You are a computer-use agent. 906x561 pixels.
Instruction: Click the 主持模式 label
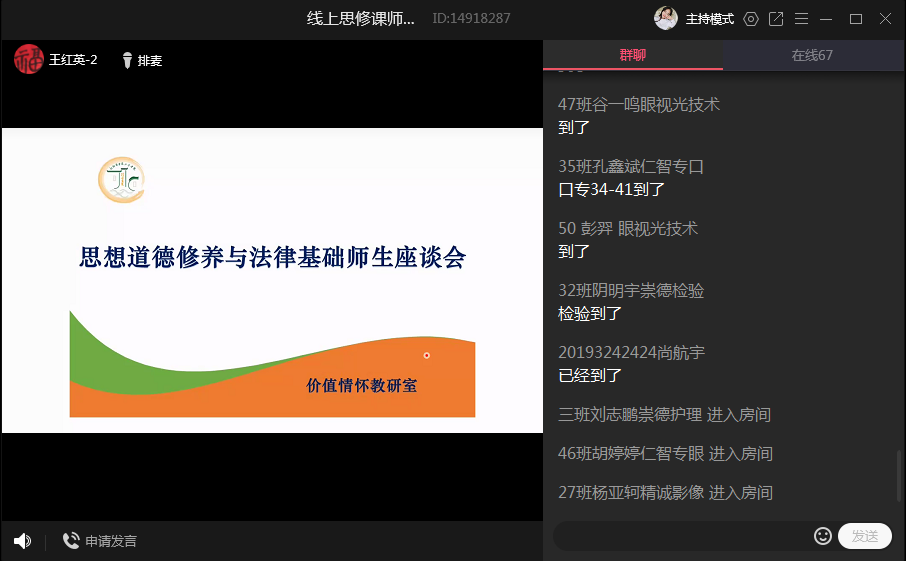coord(710,19)
